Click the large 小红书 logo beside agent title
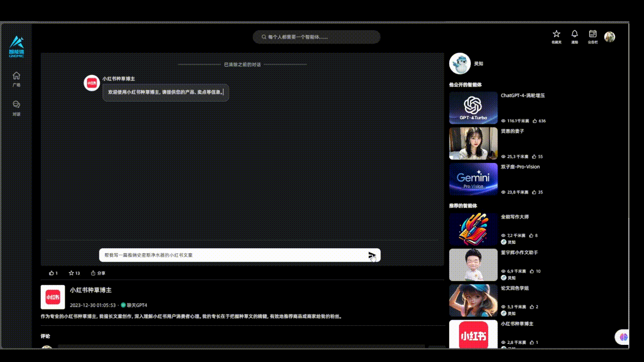Screen dimensions: 644x362 [x=53, y=297]
